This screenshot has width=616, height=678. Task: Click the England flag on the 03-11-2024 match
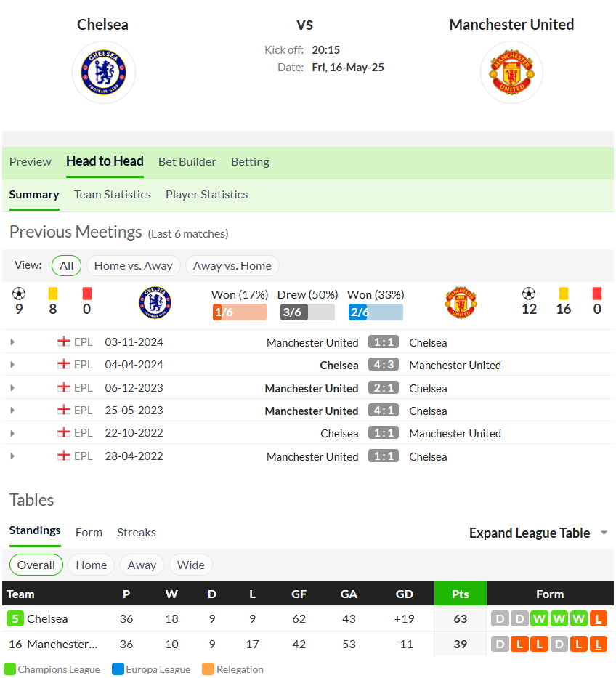pos(63,342)
